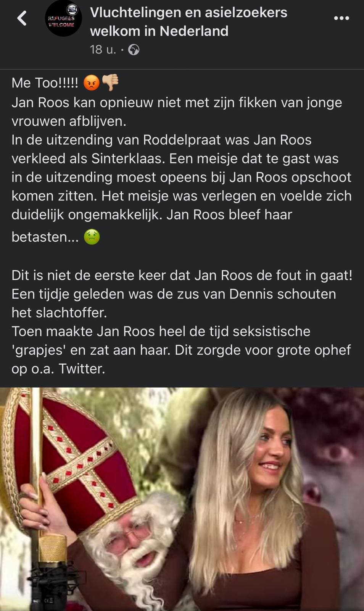Tap the Me Too!!!!! opening line
Image resolution: width=364 pixels, height=611 pixels.
45,82
